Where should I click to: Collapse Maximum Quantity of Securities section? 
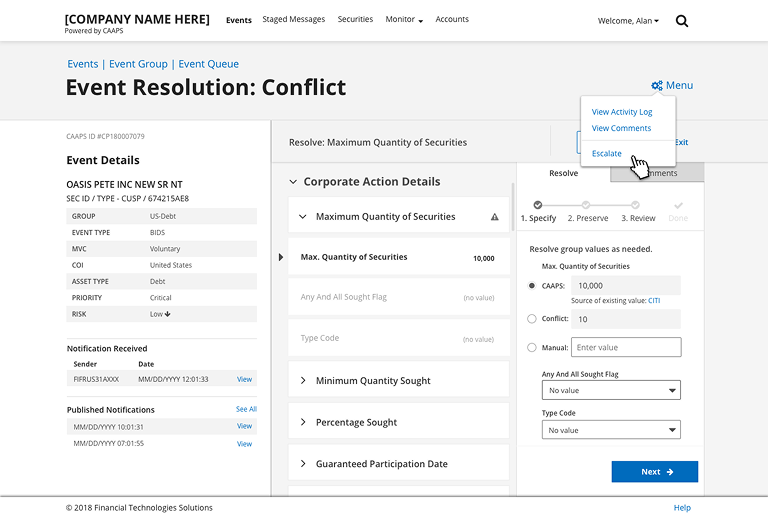pyautogui.click(x=303, y=216)
